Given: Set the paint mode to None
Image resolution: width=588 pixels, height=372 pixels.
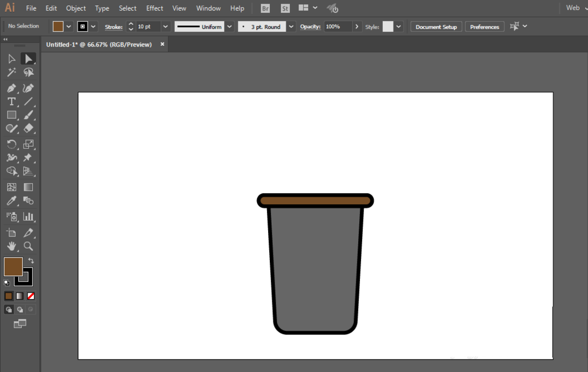Looking at the screenshot, I should [x=31, y=296].
